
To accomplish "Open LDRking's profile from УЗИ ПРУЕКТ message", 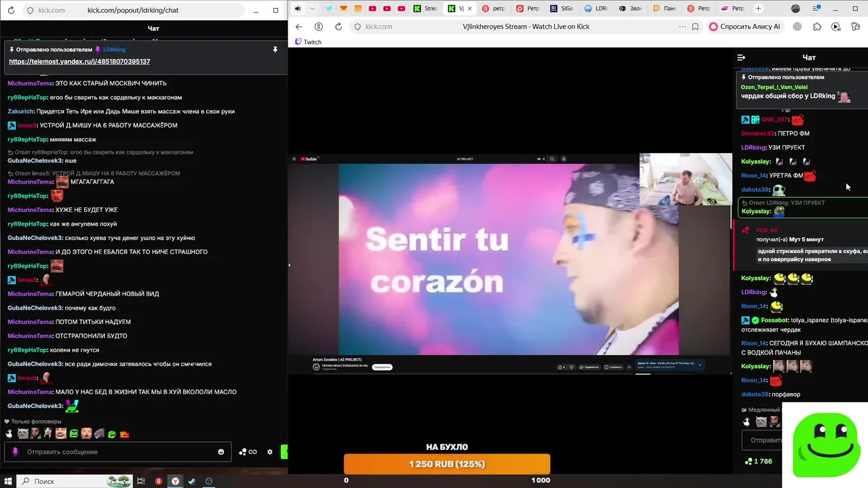I will (x=753, y=147).
